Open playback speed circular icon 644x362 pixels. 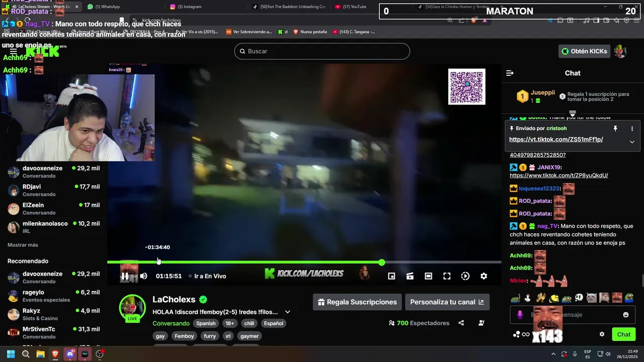pyautogui.click(x=465, y=276)
